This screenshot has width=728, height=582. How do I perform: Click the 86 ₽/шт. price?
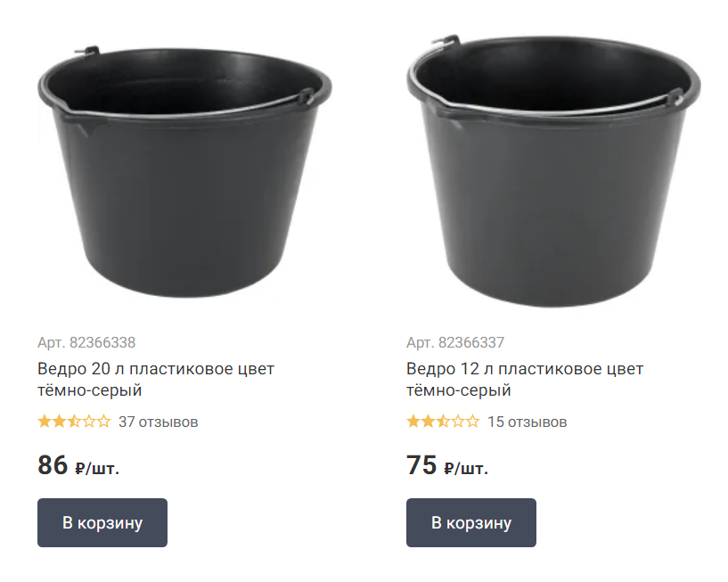coord(78,466)
